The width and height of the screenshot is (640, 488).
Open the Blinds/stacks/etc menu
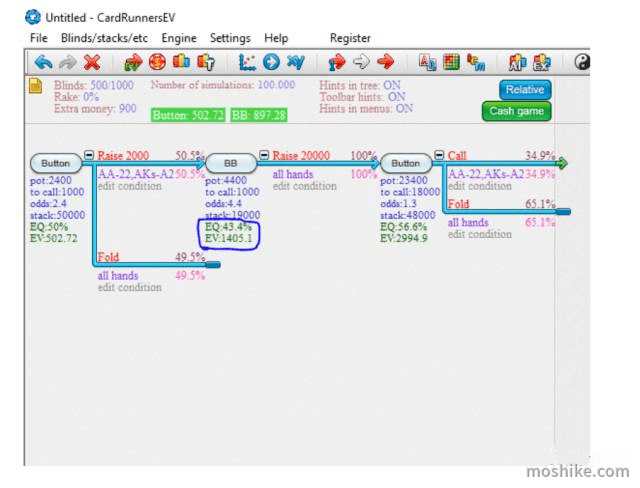[x=104, y=38]
